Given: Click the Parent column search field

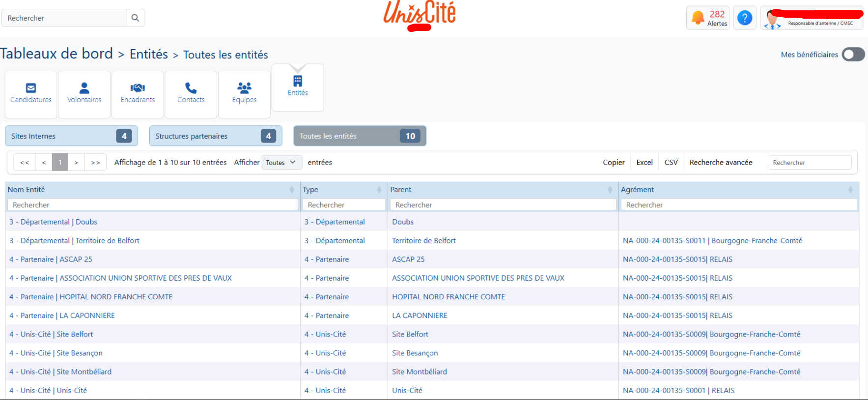Looking at the screenshot, I should (x=503, y=205).
